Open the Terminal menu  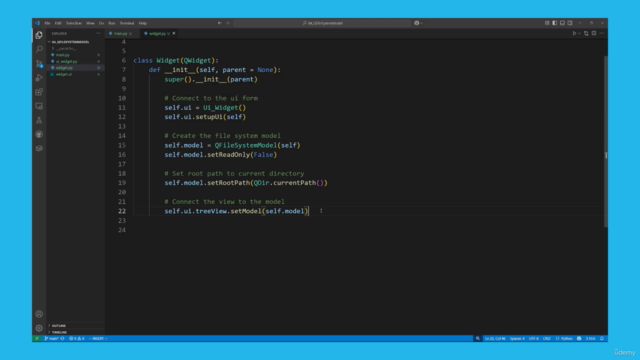point(127,23)
